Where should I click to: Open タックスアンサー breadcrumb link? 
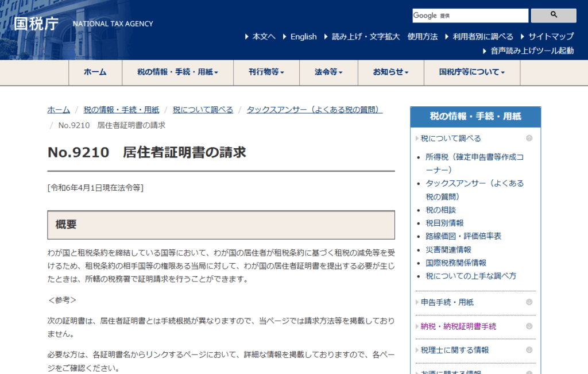(314, 110)
